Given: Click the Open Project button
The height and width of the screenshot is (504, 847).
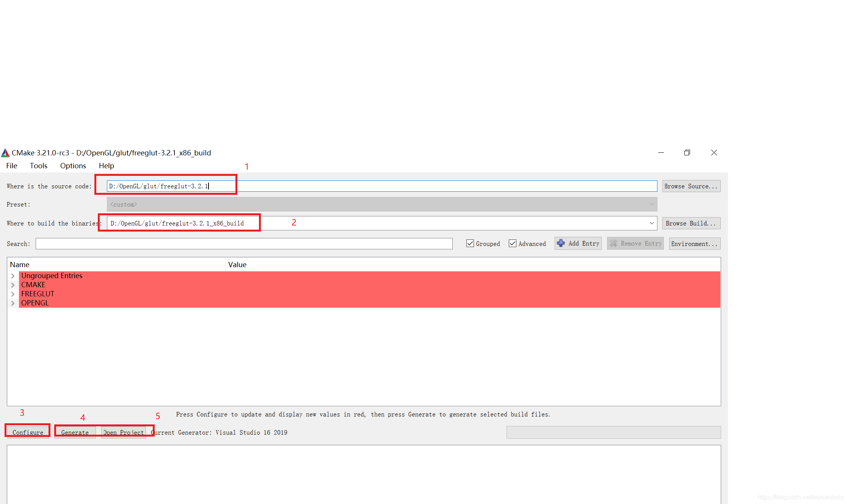Looking at the screenshot, I should [124, 432].
